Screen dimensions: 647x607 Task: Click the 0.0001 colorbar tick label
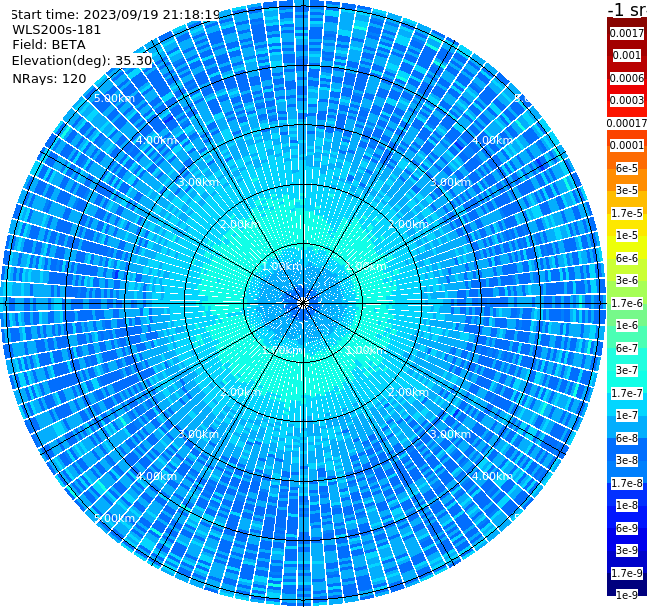pyautogui.click(x=627, y=145)
